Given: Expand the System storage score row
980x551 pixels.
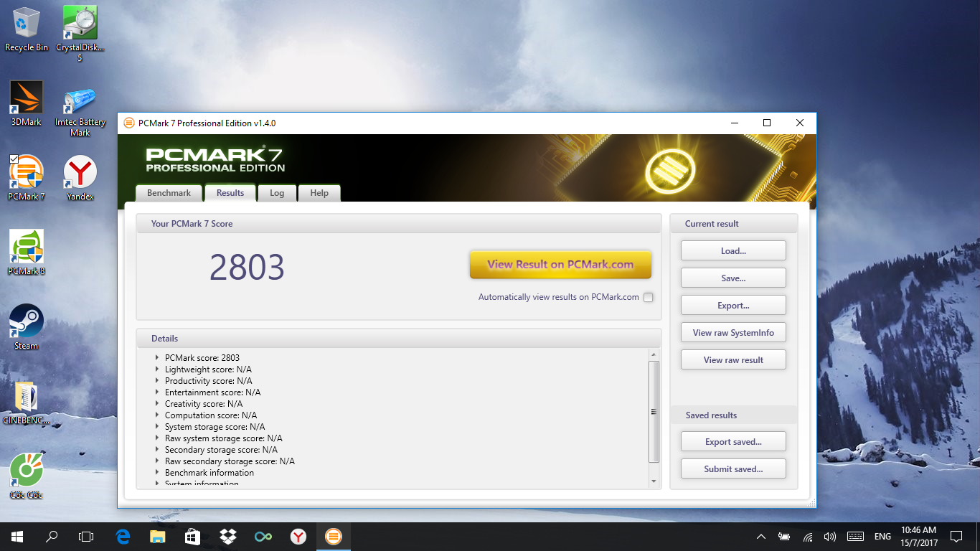Looking at the screenshot, I should tap(157, 427).
